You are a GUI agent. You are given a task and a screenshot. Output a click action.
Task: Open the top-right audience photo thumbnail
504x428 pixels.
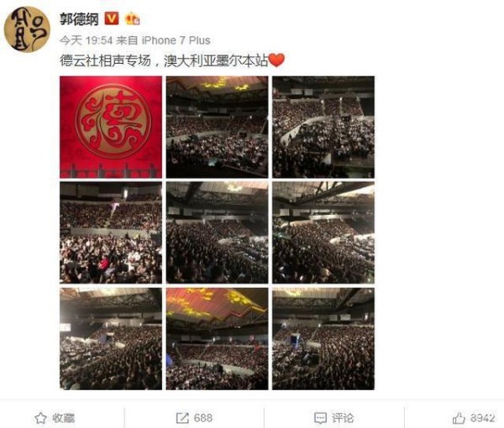click(x=323, y=128)
